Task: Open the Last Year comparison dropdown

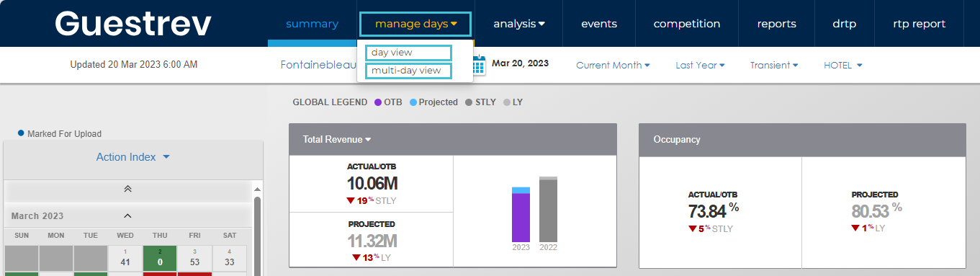Action: click(x=700, y=65)
